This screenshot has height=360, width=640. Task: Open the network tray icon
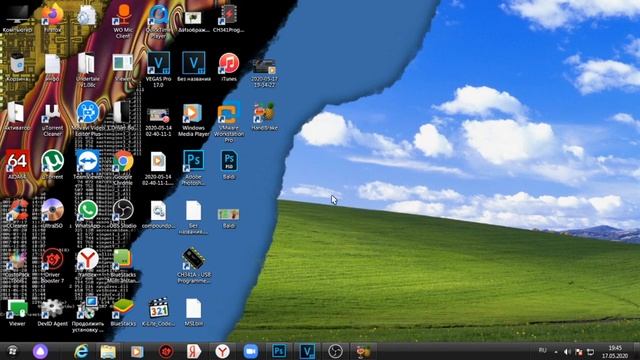tap(590, 351)
